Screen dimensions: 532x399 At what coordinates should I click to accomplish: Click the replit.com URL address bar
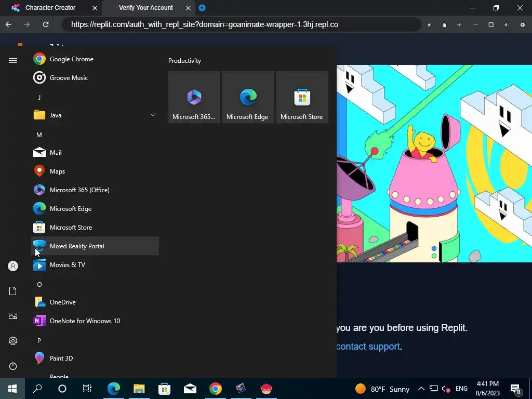tap(242, 24)
